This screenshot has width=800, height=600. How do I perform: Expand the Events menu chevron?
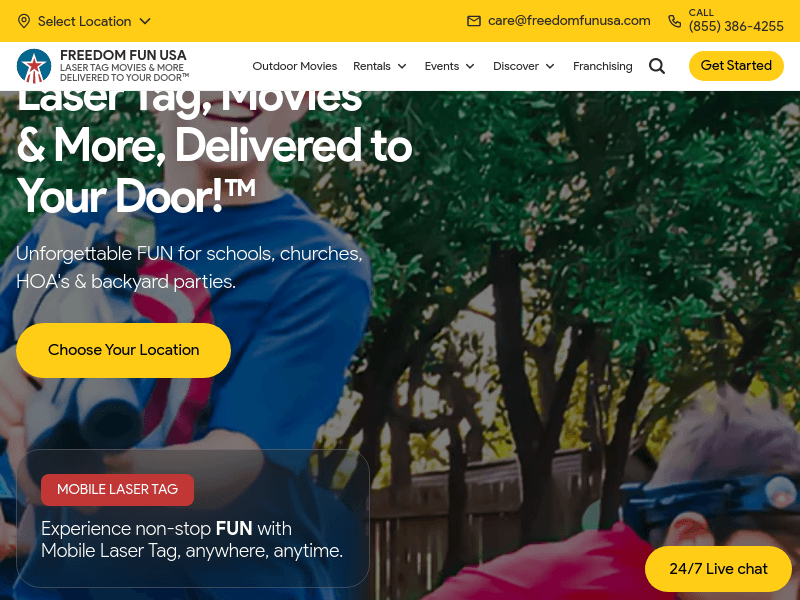coord(470,66)
